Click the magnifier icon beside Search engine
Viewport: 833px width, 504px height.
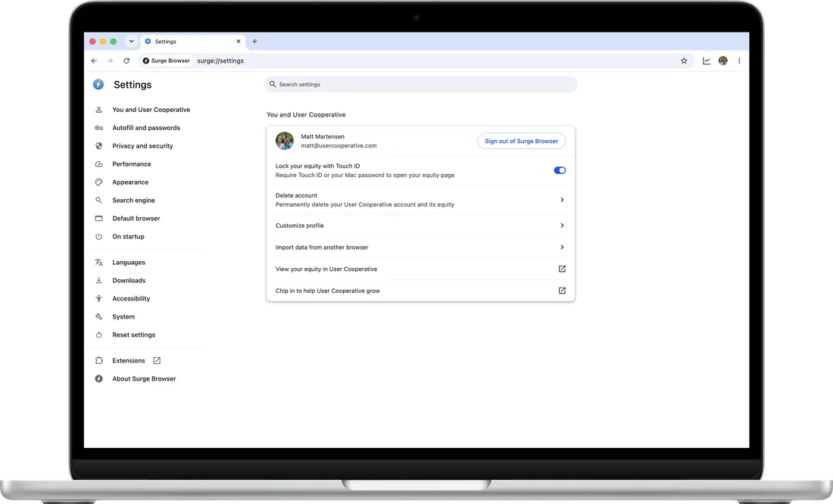pyautogui.click(x=98, y=201)
